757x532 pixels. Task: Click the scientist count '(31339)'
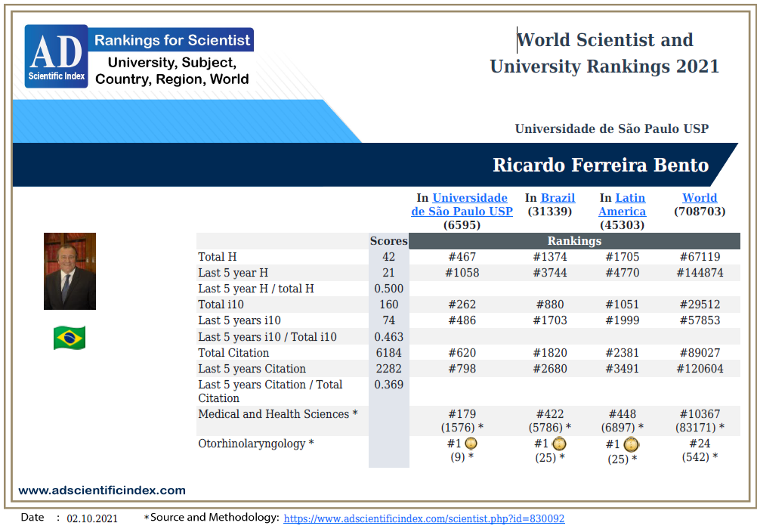550,212
